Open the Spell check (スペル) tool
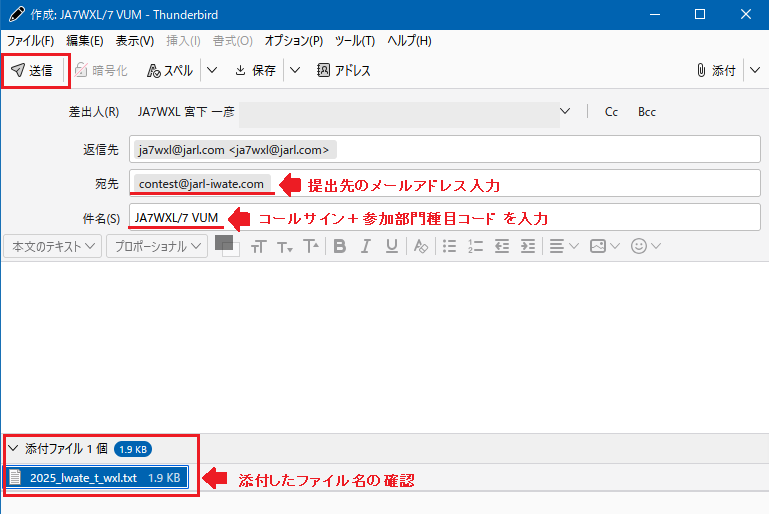769x514 pixels. (170, 71)
